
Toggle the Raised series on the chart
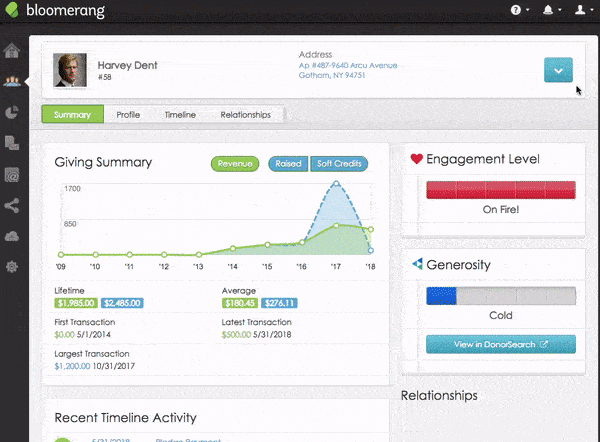(x=288, y=164)
